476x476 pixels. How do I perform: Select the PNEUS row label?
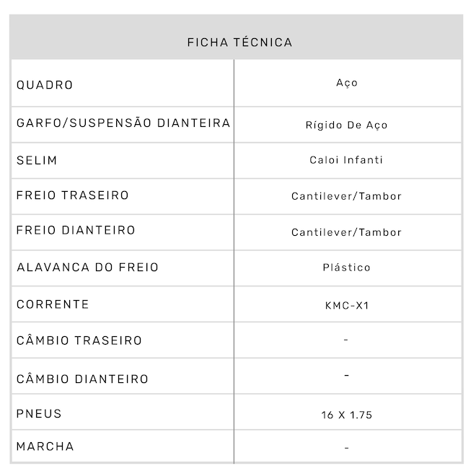click(x=39, y=414)
